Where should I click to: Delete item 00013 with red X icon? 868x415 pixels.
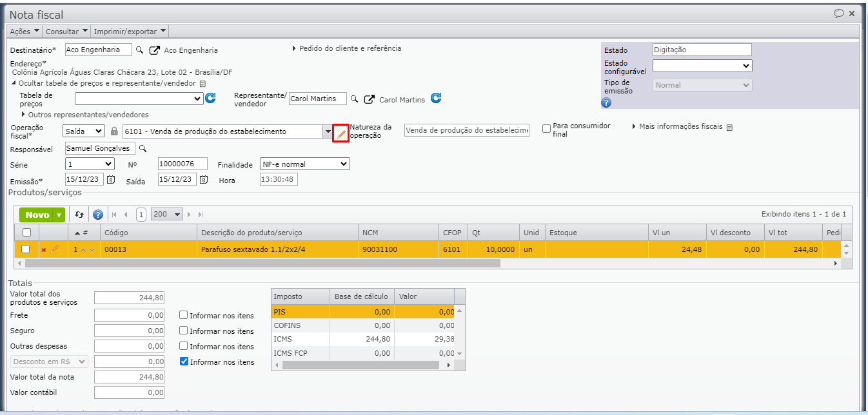tap(44, 249)
